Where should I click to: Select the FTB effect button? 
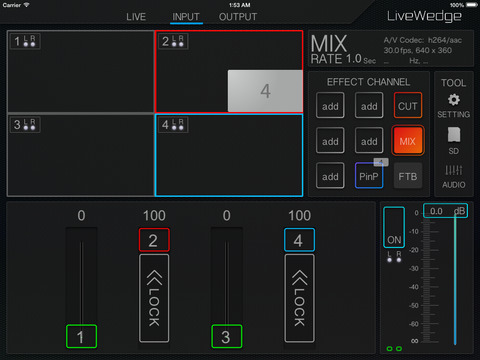(x=407, y=176)
